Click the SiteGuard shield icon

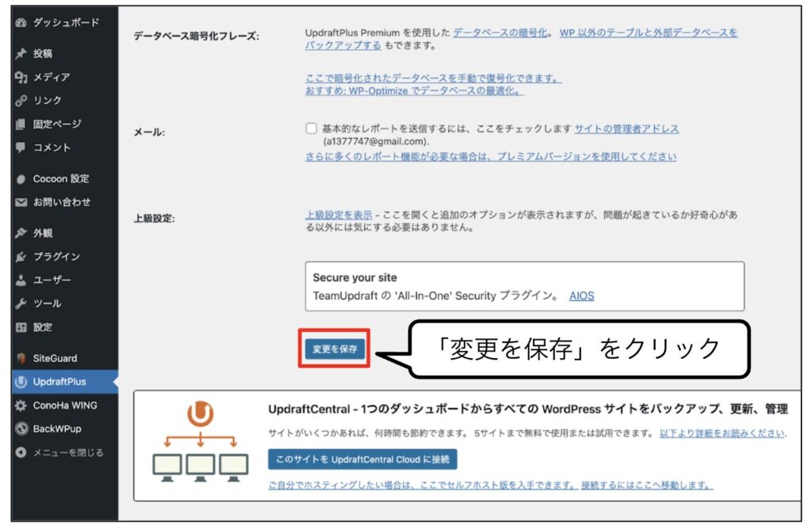point(21,358)
